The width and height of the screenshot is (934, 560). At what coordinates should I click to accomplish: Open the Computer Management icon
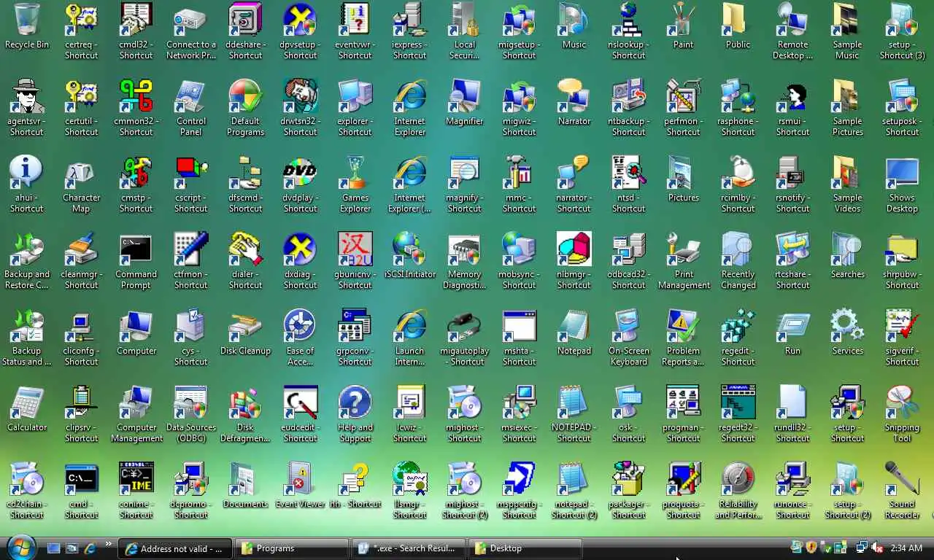[x=136, y=402]
